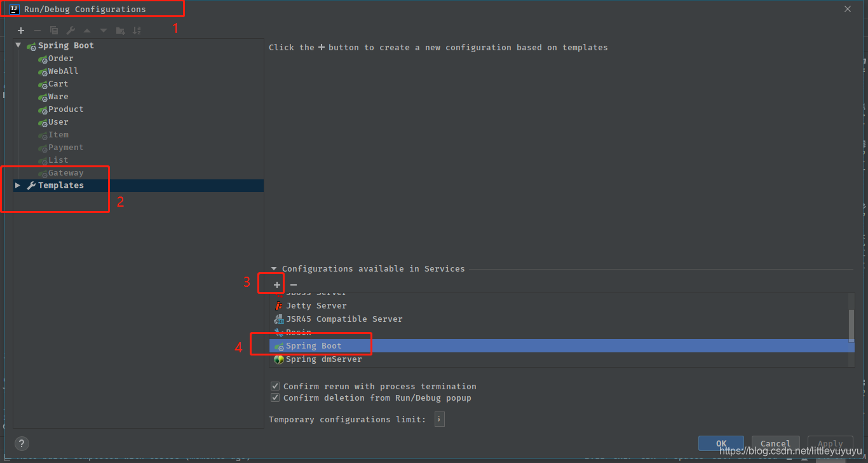Focus the Temporary configurations limit field
This screenshot has height=463, width=868.
click(440, 419)
